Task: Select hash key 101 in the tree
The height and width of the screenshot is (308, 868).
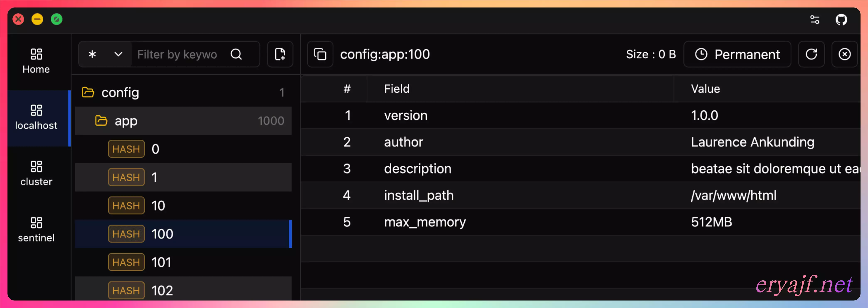Action: pos(161,262)
